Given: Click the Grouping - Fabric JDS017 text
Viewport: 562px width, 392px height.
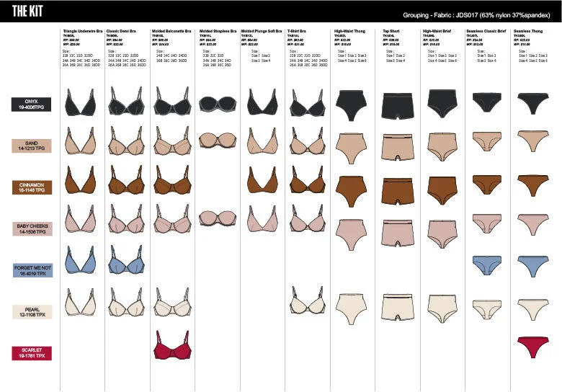Looking at the screenshot, I should 476,15.
